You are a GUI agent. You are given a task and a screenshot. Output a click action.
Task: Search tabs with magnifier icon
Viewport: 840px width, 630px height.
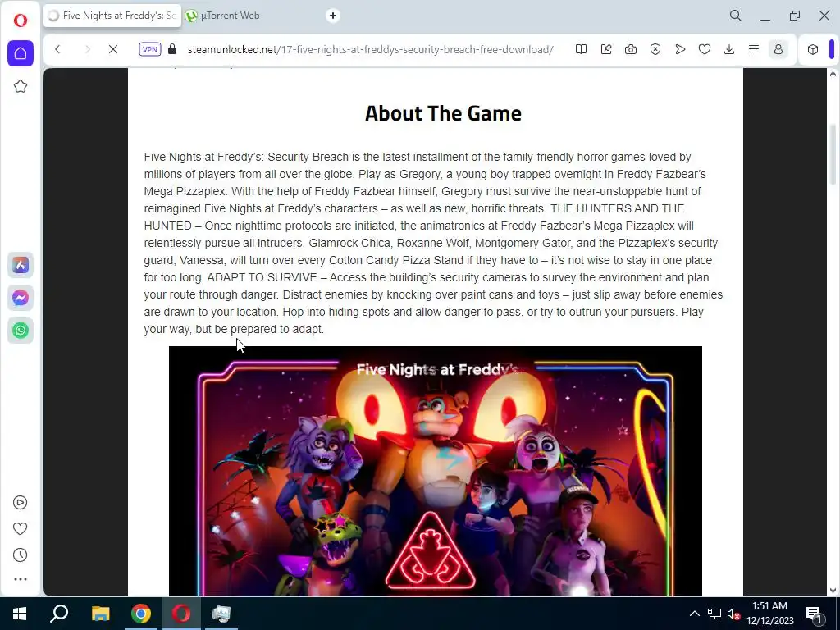point(736,16)
